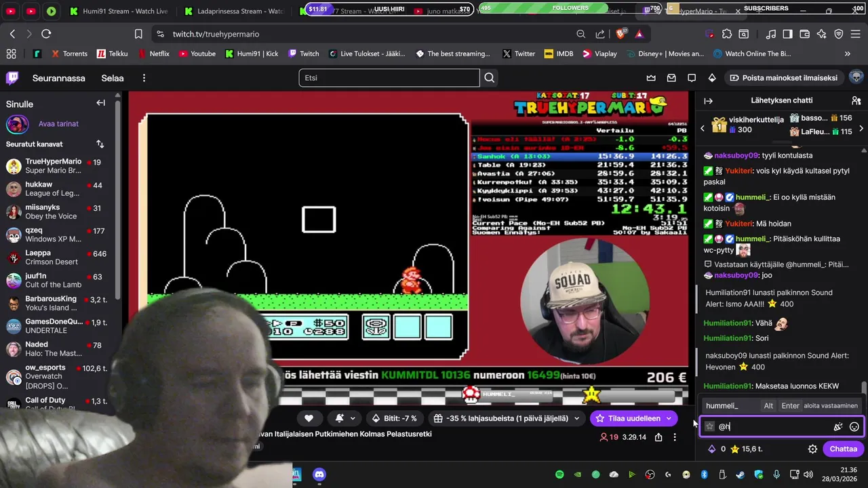Open notification bell dropdown
The image size is (868, 488).
(x=345, y=418)
